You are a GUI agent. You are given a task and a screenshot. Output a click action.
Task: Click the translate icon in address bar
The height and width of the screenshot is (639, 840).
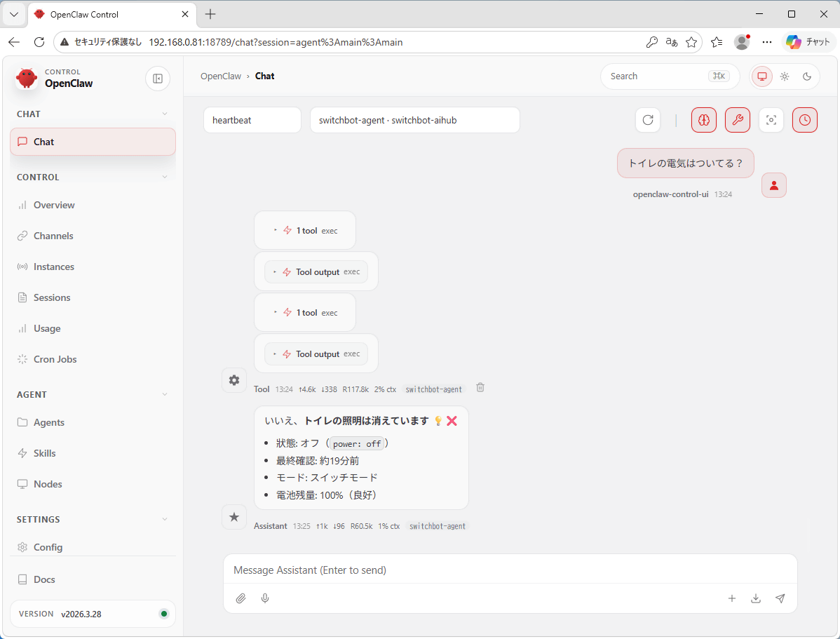click(x=671, y=42)
